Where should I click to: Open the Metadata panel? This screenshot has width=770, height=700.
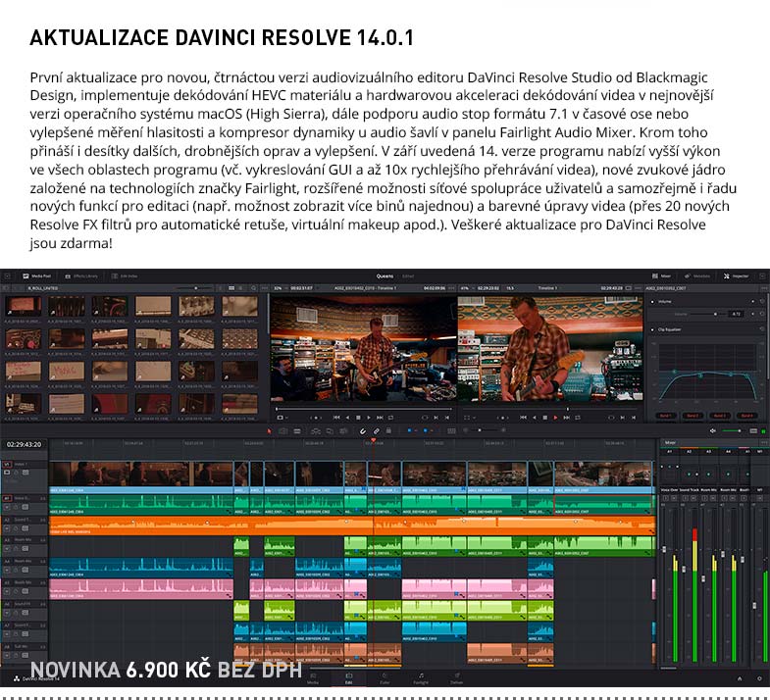coord(697,276)
